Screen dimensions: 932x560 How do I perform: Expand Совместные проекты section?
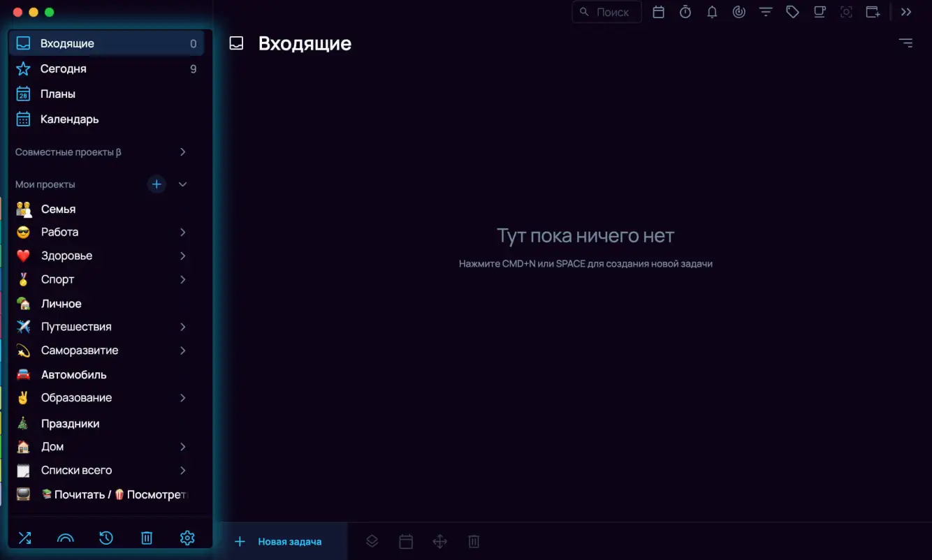coord(182,152)
